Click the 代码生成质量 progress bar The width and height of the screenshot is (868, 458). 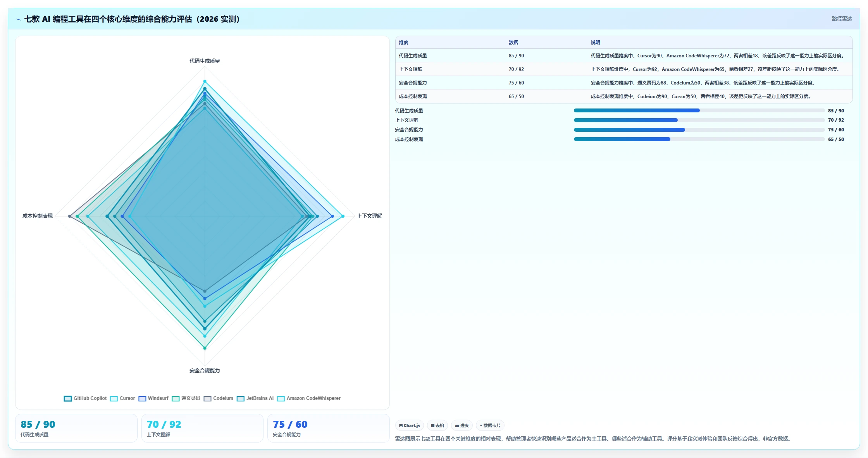pos(699,110)
